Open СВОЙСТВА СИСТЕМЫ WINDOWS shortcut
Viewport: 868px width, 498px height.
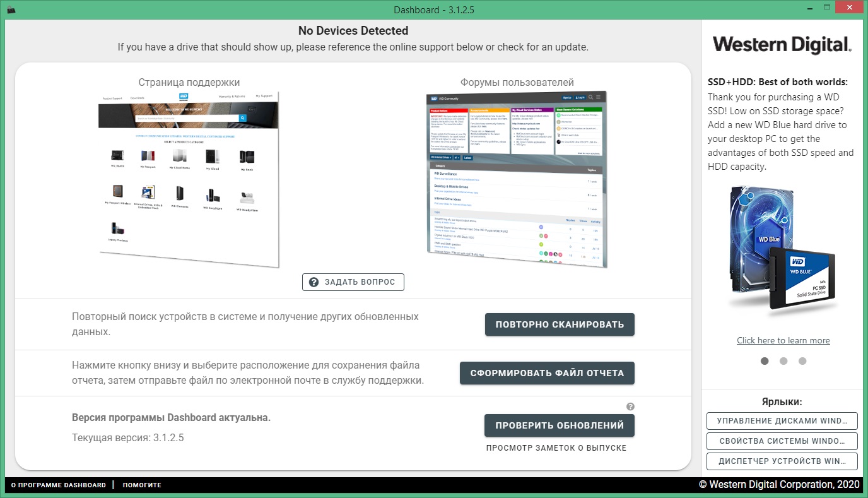[x=782, y=441]
